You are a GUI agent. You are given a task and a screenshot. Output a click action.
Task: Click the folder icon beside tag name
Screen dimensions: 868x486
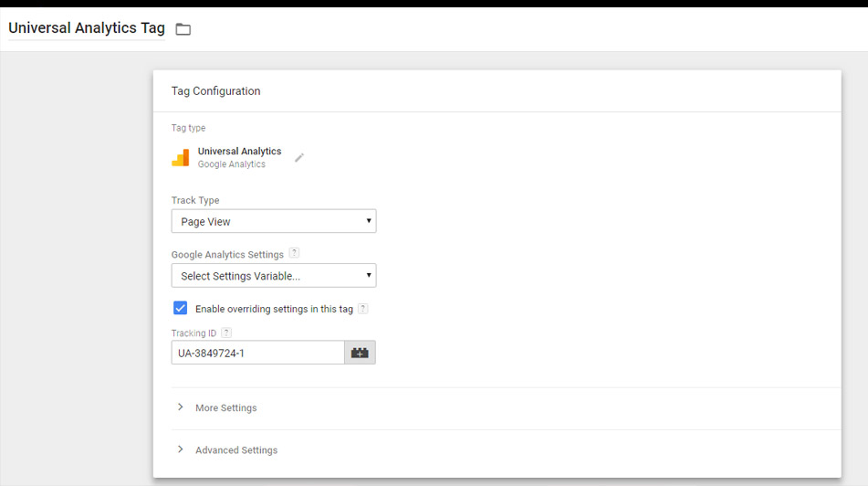point(183,29)
